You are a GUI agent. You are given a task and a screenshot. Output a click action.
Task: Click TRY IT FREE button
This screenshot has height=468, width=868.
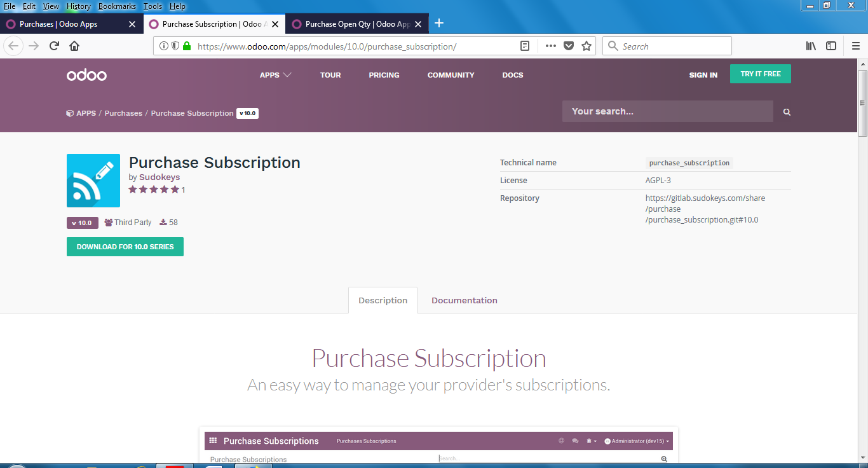coord(761,74)
